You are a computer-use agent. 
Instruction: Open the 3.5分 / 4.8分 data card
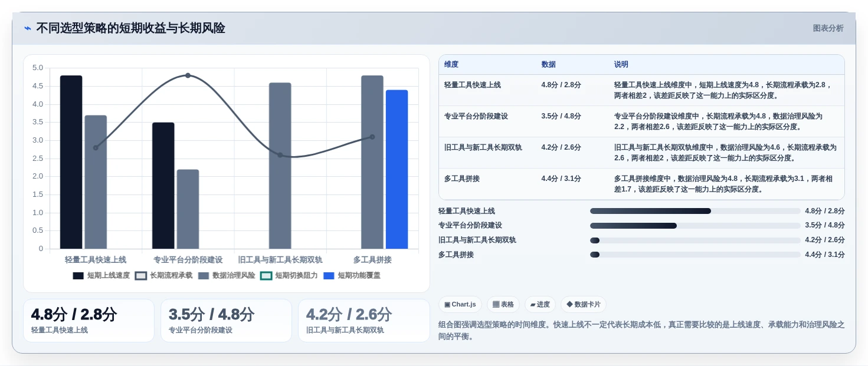click(226, 321)
